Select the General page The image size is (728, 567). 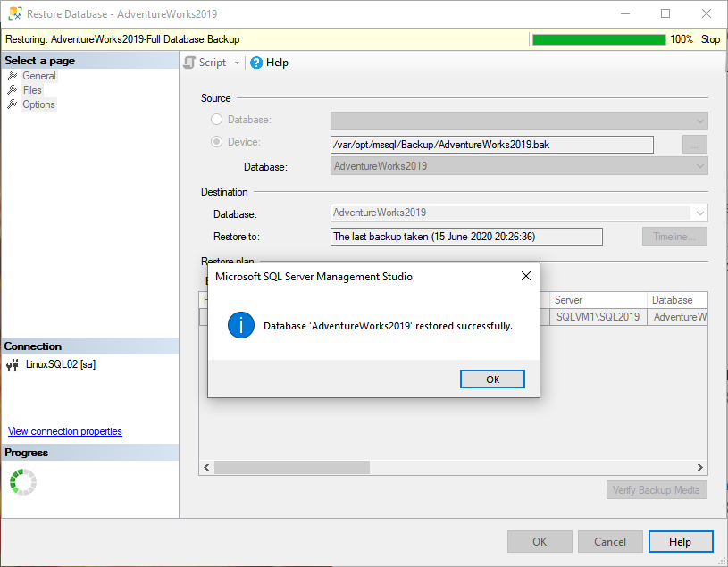click(x=39, y=76)
